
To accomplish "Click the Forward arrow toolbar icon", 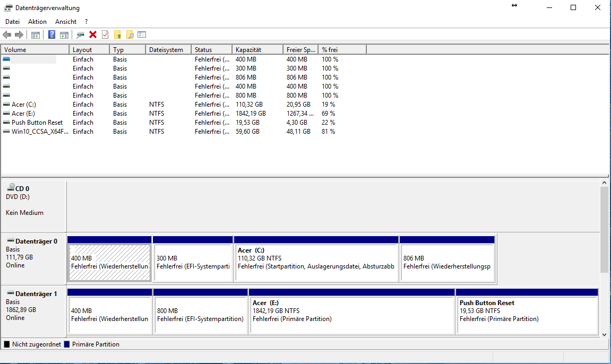I will (19, 34).
